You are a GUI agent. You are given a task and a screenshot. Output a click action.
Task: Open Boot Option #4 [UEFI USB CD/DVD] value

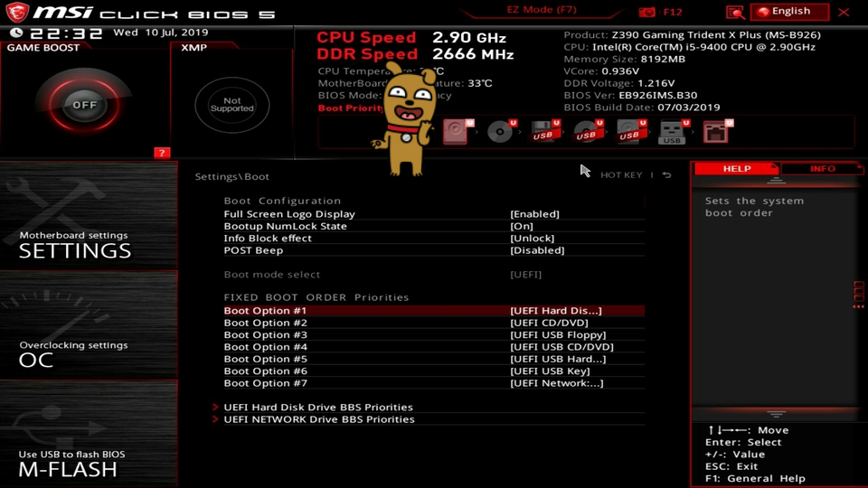click(561, 347)
